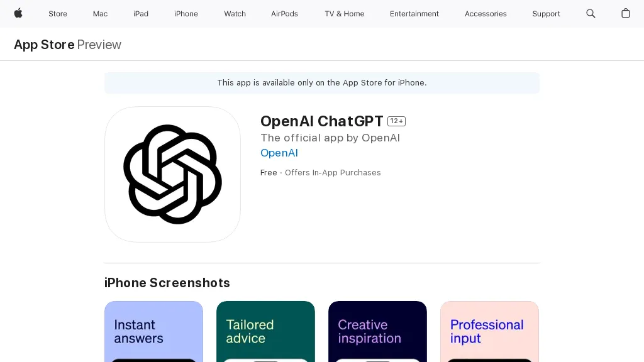Open the Store menu
This screenshot has height=362, width=644.
point(58,14)
